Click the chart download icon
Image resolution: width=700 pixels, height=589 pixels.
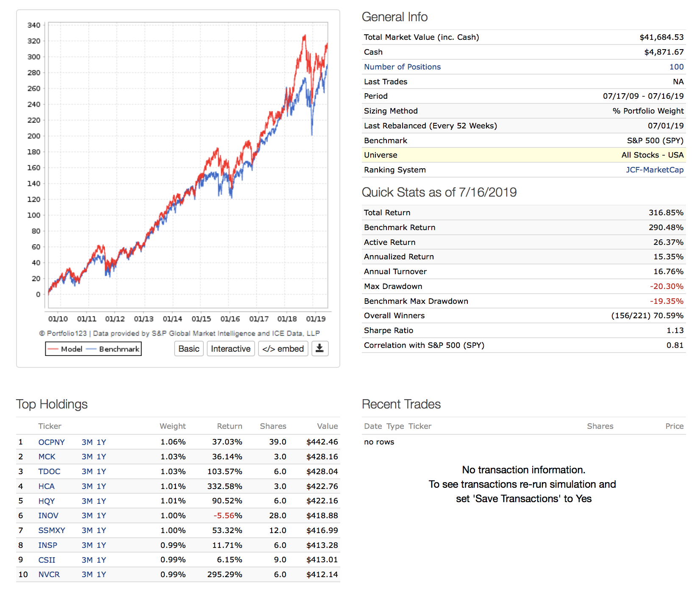pos(319,349)
